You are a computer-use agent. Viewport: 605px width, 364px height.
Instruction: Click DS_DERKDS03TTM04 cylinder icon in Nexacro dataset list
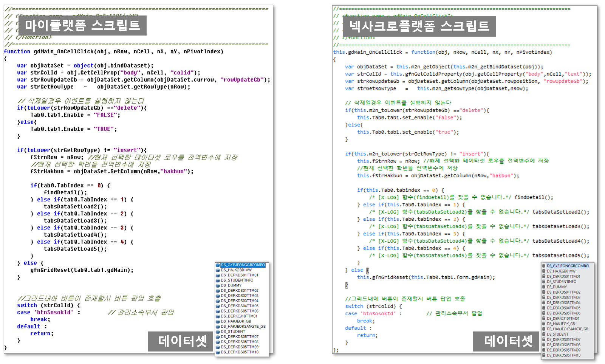click(x=544, y=303)
